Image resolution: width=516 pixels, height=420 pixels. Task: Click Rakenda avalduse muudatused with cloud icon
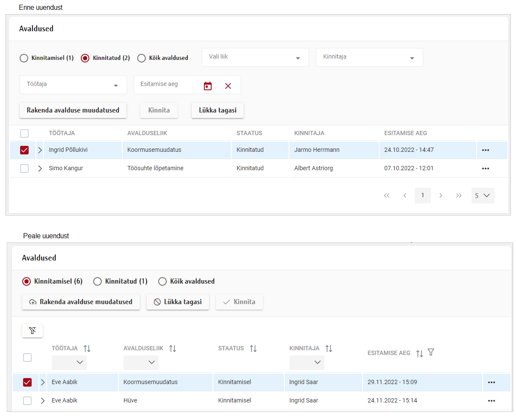pyautogui.click(x=81, y=302)
